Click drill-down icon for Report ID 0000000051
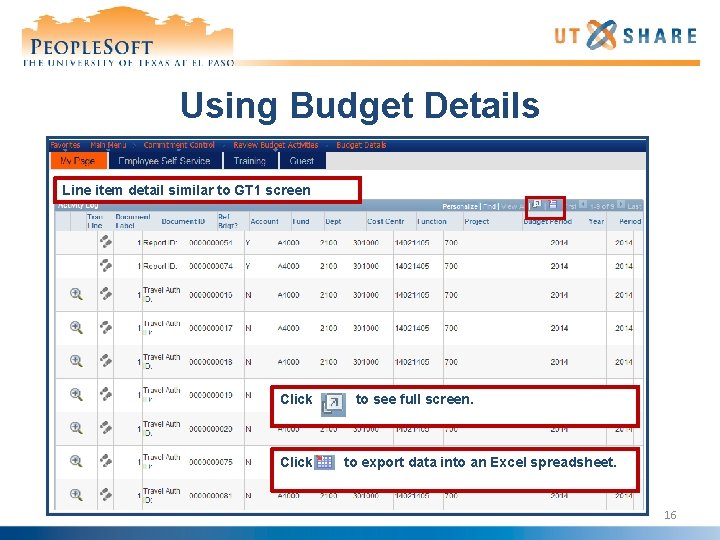The image size is (720, 540). 106,241
